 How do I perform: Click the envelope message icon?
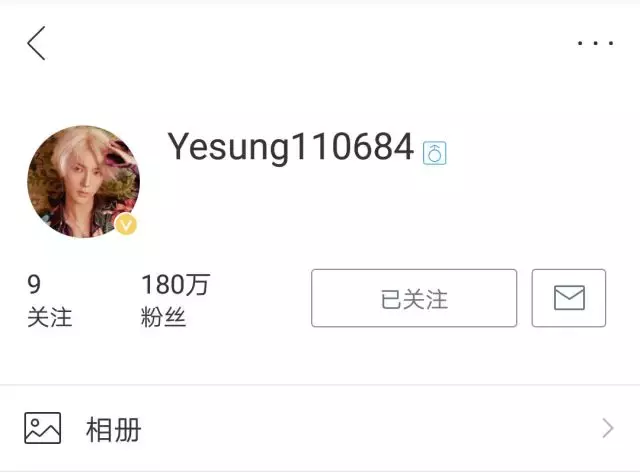(x=569, y=298)
